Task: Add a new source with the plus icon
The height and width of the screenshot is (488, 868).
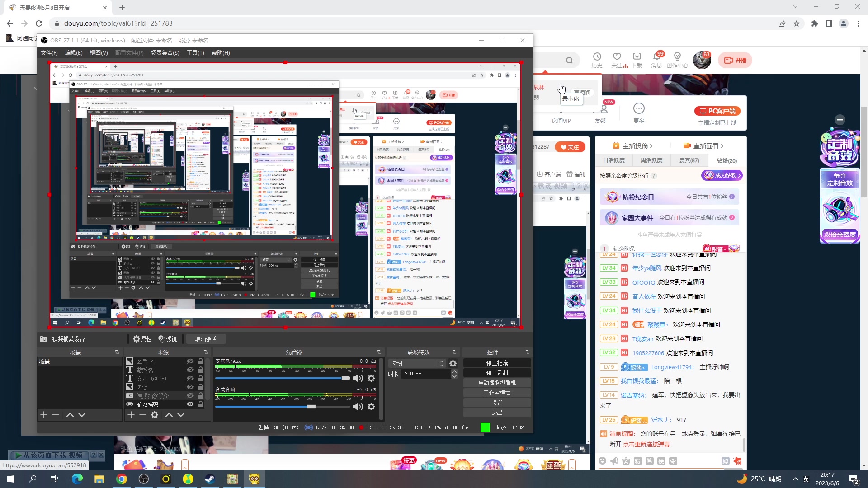Action: point(131,415)
